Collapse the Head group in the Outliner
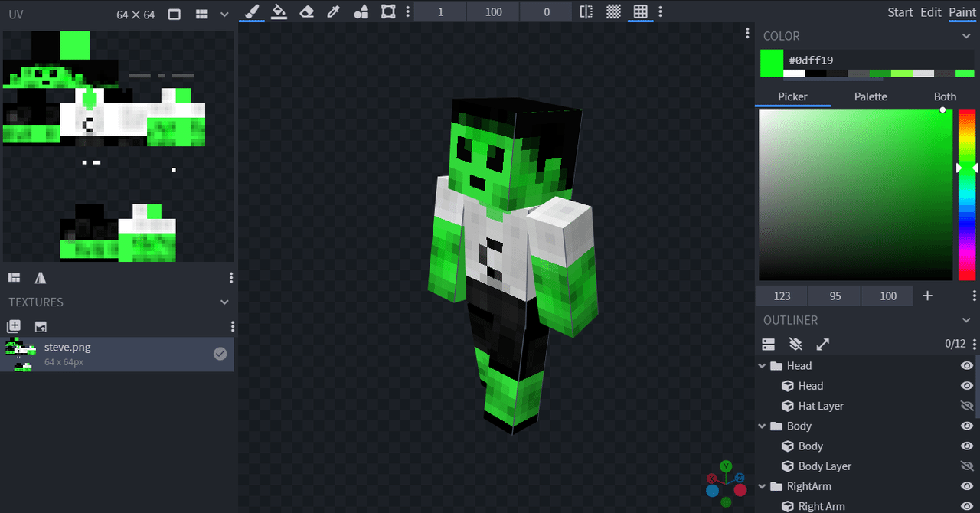Image resolution: width=980 pixels, height=513 pixels. click(761, 365)
